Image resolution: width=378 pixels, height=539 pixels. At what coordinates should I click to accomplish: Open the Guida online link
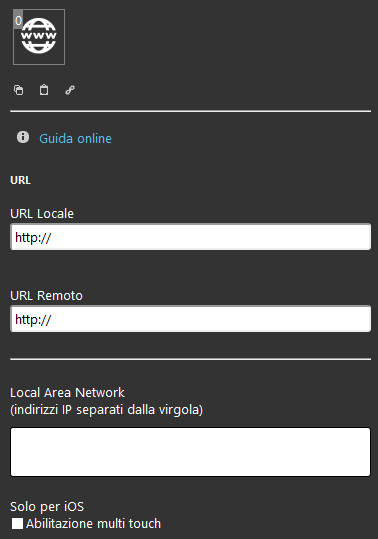coord(75,139)
